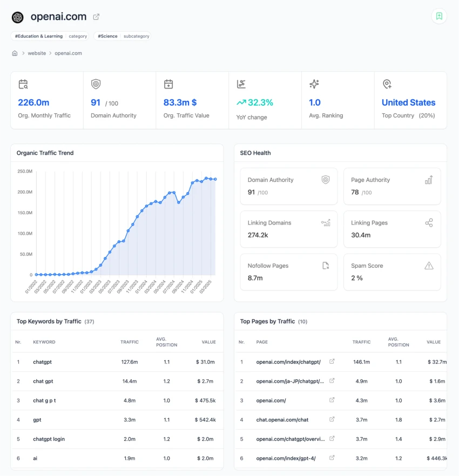The width and height of the screenshot is (459, 476).
Task: Click the chatgpt login keyword
Action: (x=49, y=439)
